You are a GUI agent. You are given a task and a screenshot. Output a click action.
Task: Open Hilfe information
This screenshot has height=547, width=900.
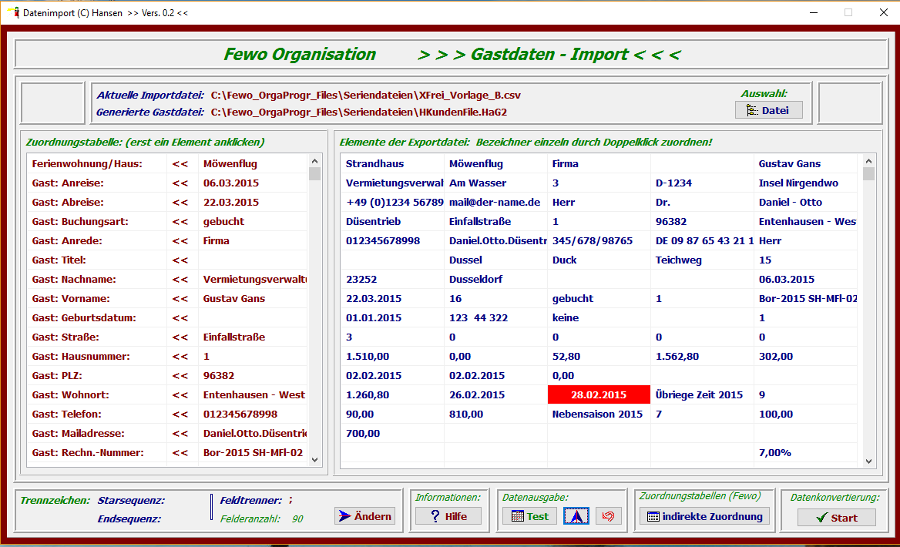point(448,516)
